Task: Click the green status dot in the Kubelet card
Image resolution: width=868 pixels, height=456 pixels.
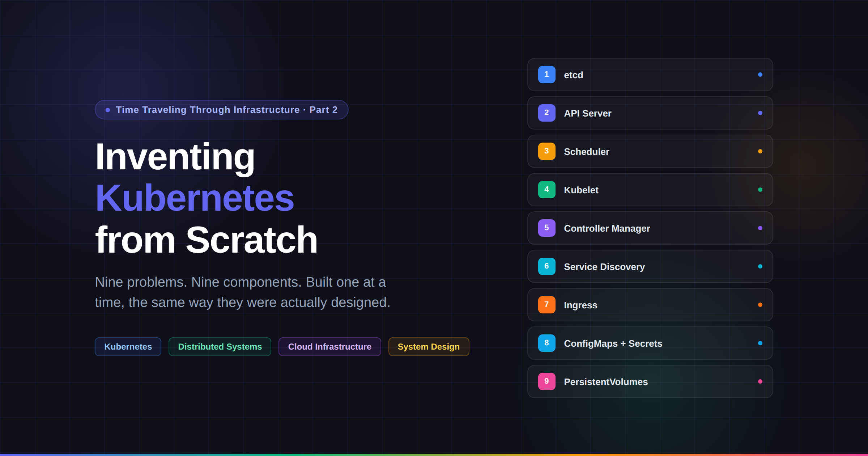Action: tap(760, 190)
